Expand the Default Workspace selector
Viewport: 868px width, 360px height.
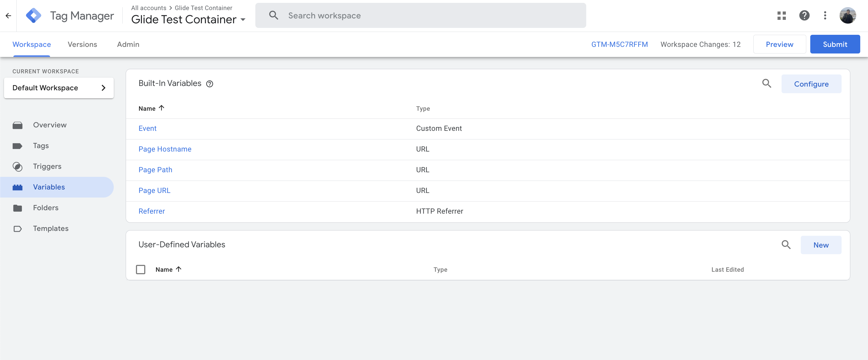(x=59, y=88)
